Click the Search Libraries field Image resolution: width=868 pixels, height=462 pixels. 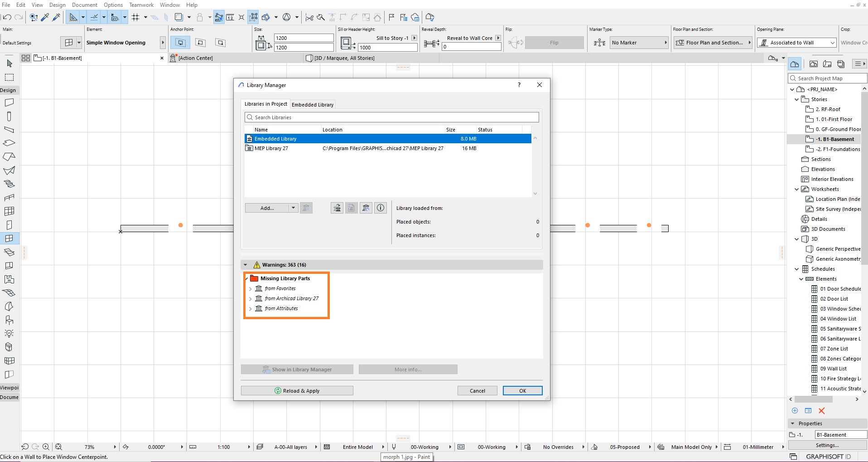[392, 117]
